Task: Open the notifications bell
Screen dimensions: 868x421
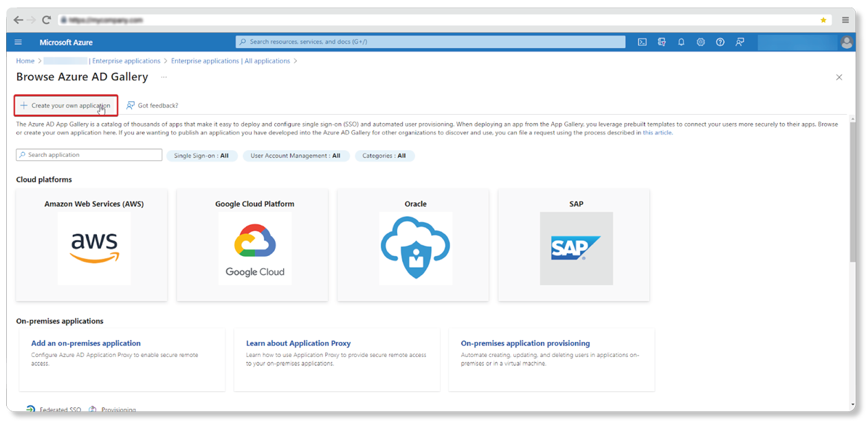Action: 681,42
